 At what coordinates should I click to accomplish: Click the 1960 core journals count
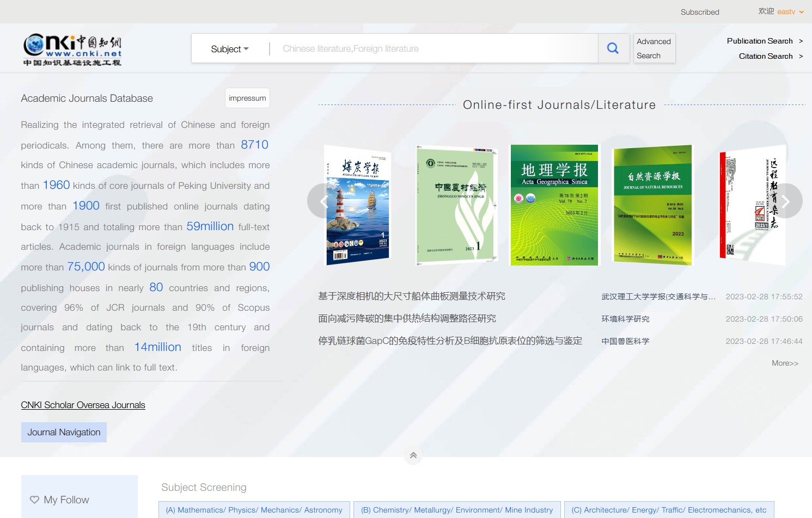point(56,185)
